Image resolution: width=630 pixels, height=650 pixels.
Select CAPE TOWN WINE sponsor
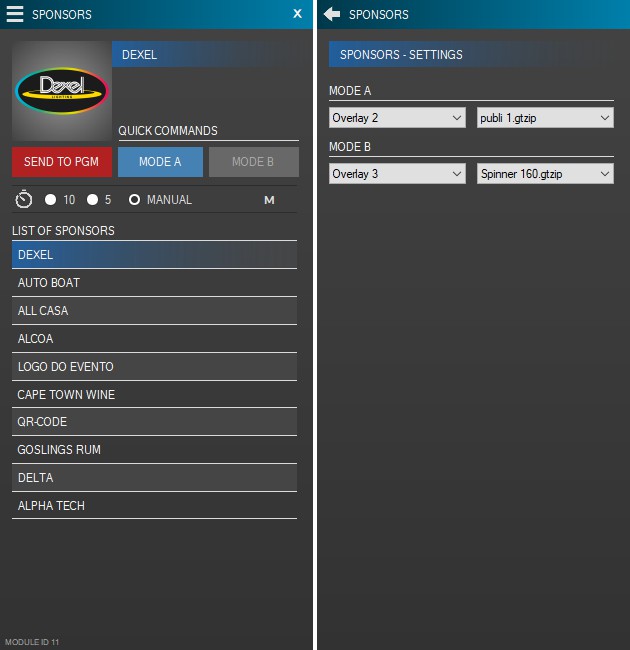coord(154,394)
